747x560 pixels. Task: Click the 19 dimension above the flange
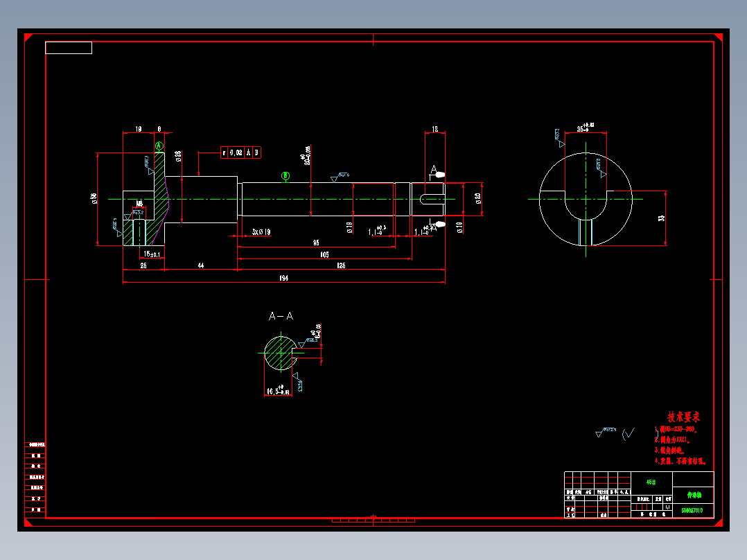(x=138, y=129)
